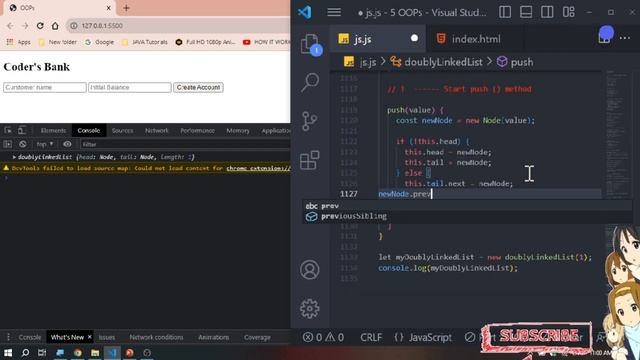Viewport: 640px width, 360px height.
Task: Open the New folder bookmark
Action: (x=58, y=42)
